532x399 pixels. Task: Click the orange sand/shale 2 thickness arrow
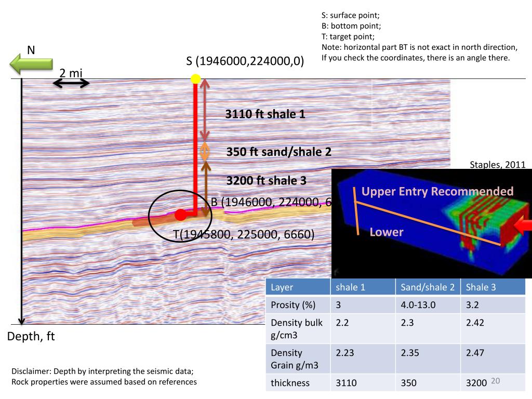tap(204, 151)
